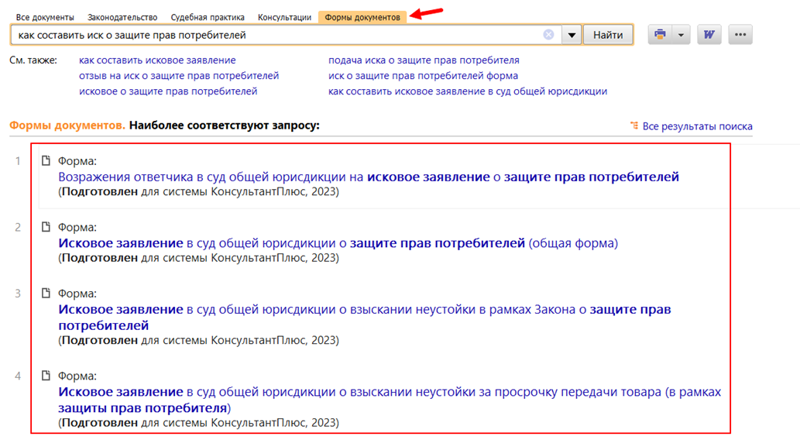
Task: Open suggestion исковое о защите прав потребителей
Action: [x=168, y=91]
